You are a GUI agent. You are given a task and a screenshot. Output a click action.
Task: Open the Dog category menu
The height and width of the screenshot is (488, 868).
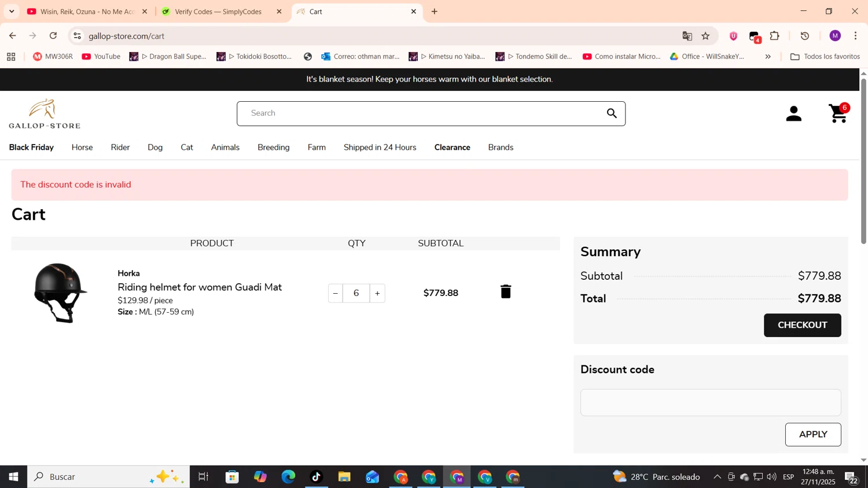155,147
